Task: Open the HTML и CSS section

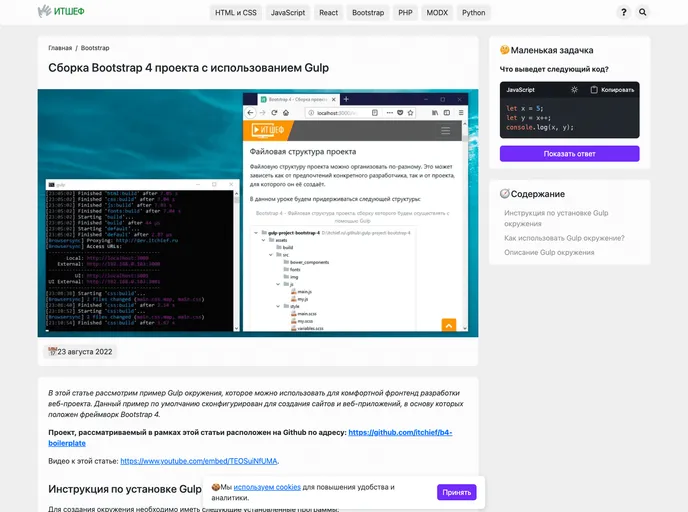Action: tap(236, 13)
